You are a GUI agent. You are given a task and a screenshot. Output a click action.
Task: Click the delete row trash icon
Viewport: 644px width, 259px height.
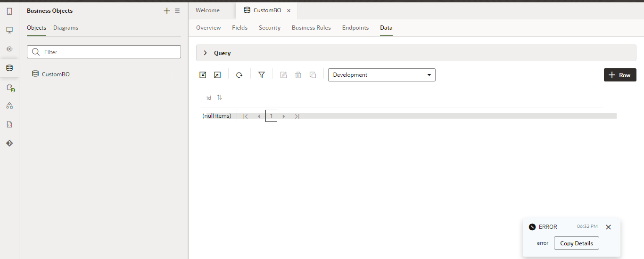pos(298,75)
